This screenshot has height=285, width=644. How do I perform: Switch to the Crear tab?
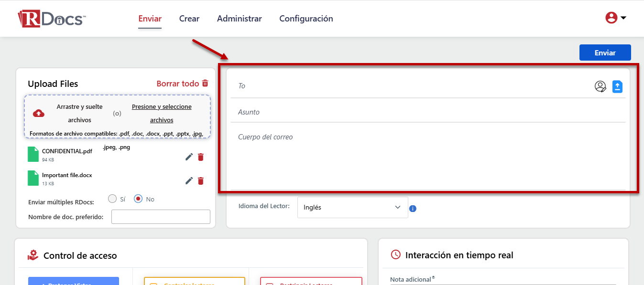click(189, 19)
